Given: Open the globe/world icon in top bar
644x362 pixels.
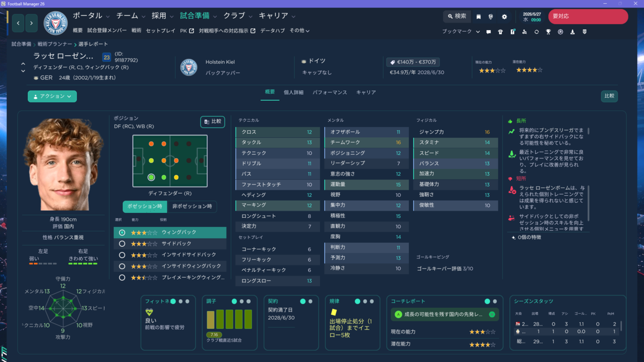Looking at the screenshot, I should (491, 17).
